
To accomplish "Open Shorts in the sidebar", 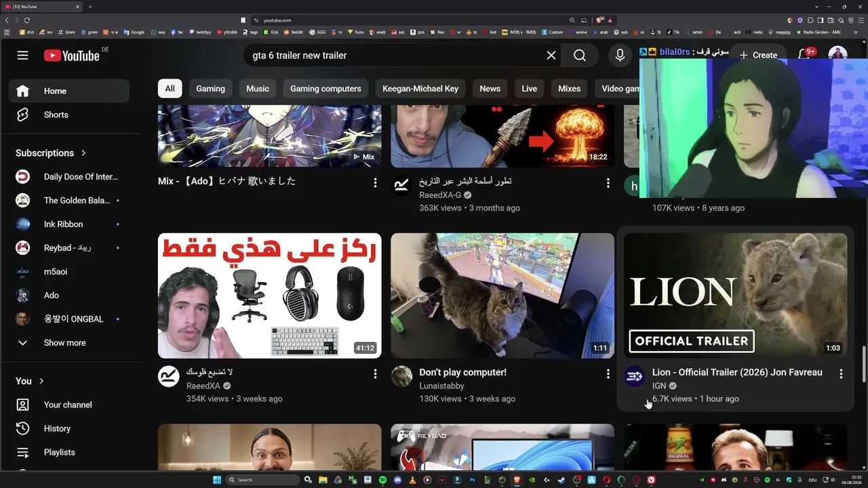I will point(69,115).
